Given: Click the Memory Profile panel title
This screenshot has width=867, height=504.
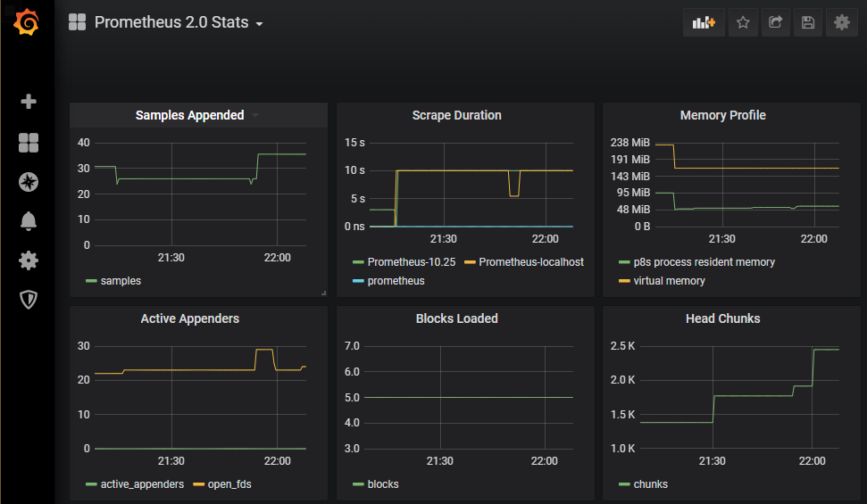Looking at the screenshot, I should click(x=722, y=115).
